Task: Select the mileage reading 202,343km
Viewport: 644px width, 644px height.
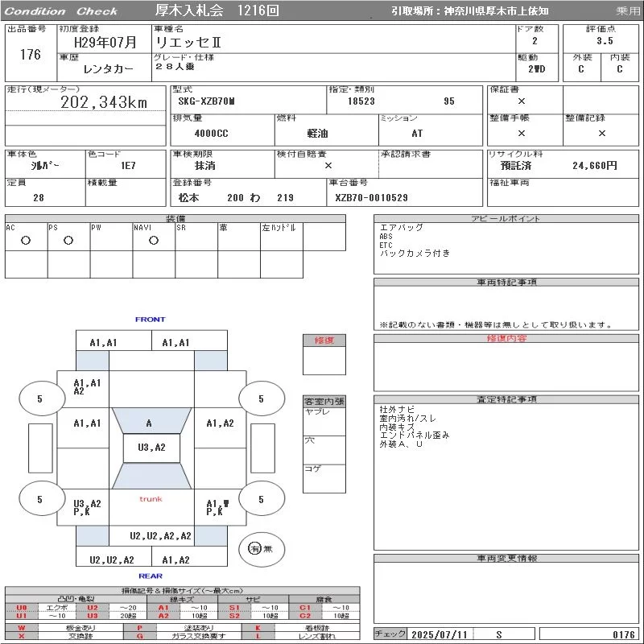Action: coord(104,102)
